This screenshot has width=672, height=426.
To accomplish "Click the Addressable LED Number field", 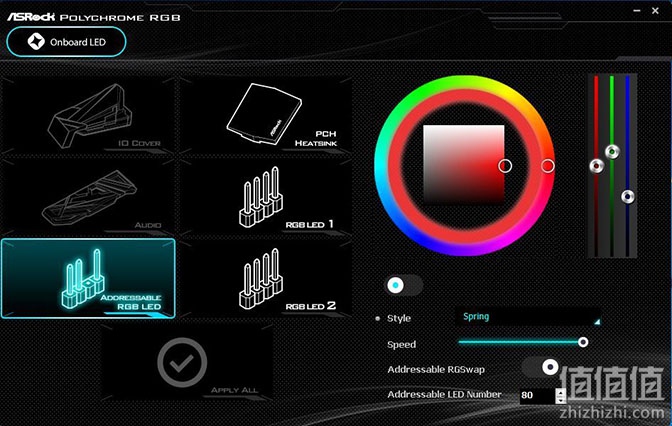I will click(x=537, y=395).
